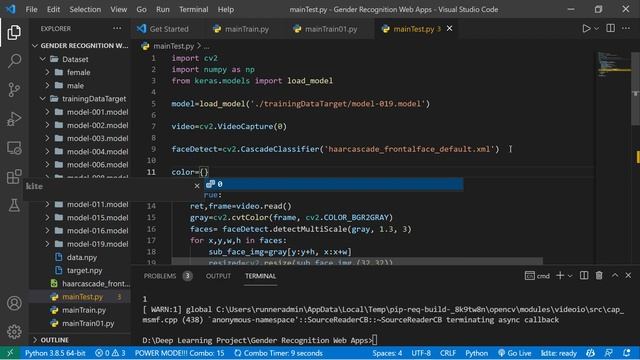Viewport: 640px width, 360px height.
Task: Open Run and Debug view
Action: pos(14,119)
